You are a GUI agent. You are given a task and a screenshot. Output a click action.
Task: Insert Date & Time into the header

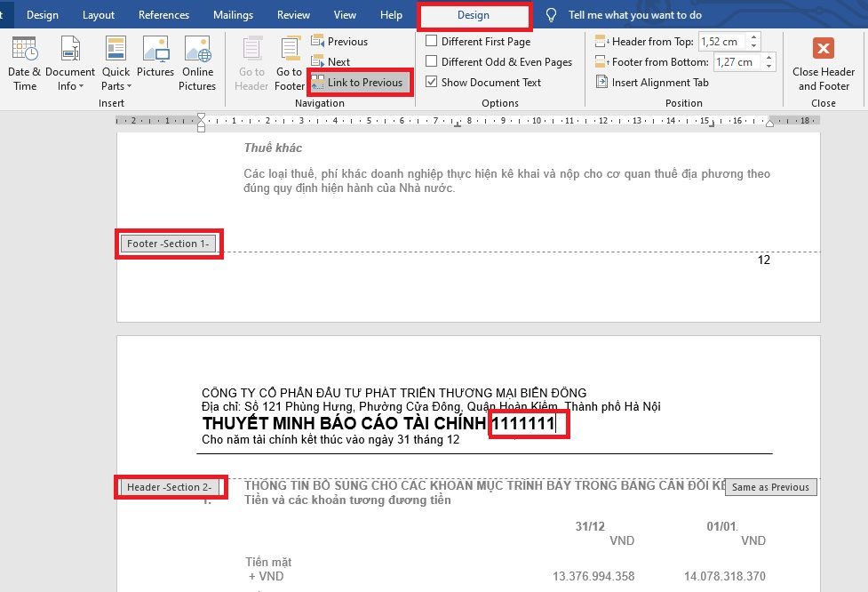(x=24, y=64)
